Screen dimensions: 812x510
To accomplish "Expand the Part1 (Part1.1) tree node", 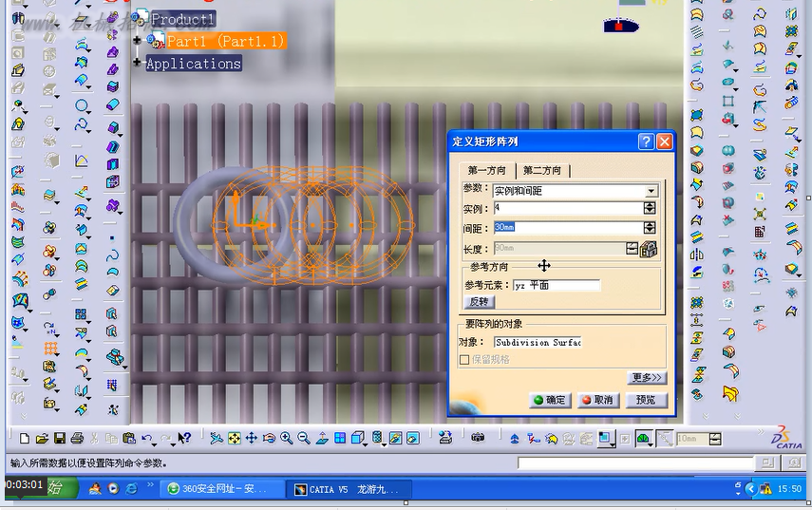I will click(137, 41).
